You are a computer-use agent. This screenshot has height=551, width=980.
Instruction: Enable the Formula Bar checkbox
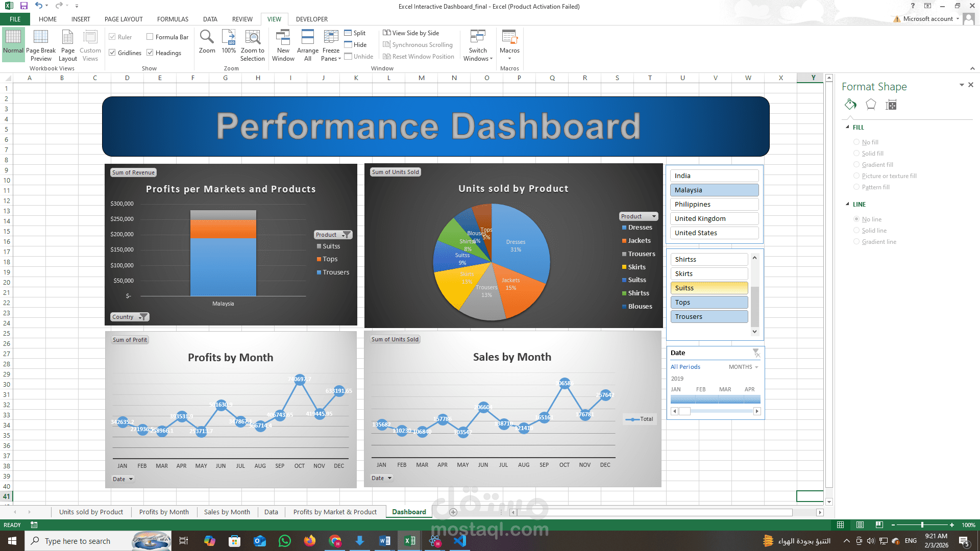pos(150,37)
